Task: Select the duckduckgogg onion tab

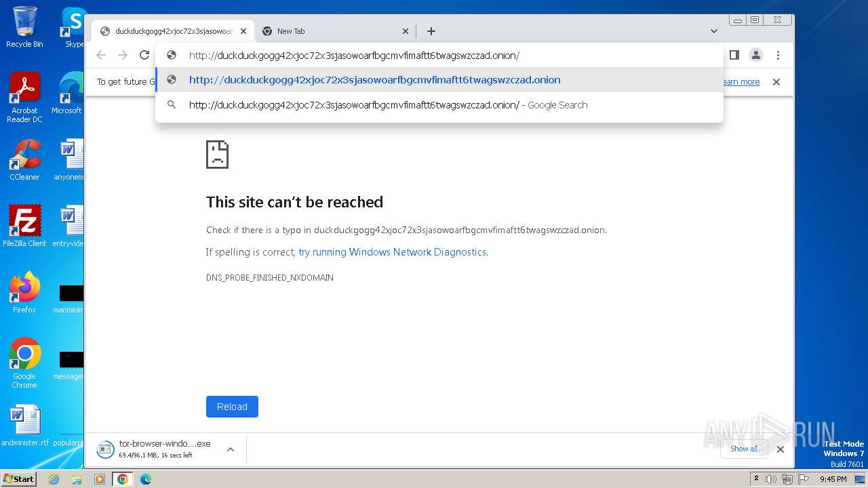Action: pos(173,31)
